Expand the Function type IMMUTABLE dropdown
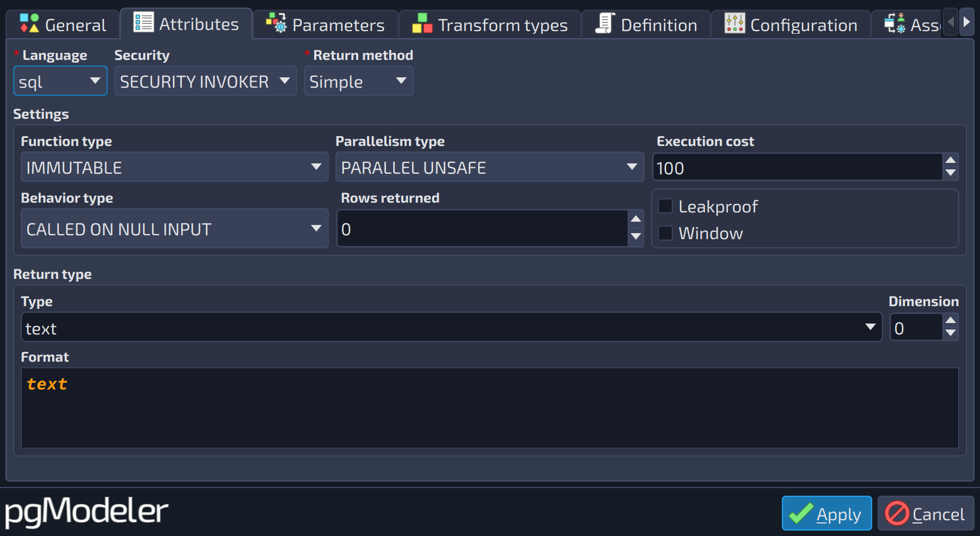980x536 pixels. (x=174, y=167)
